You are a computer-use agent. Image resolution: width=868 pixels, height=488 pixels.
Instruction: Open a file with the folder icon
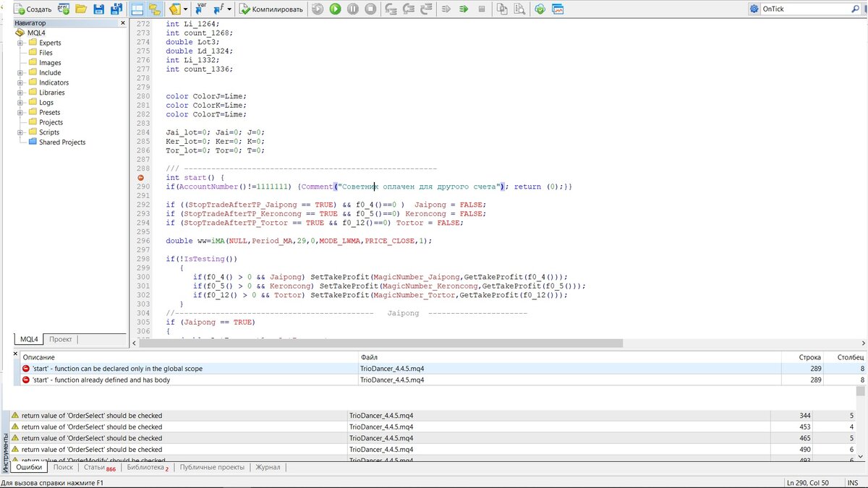[80, 9]
